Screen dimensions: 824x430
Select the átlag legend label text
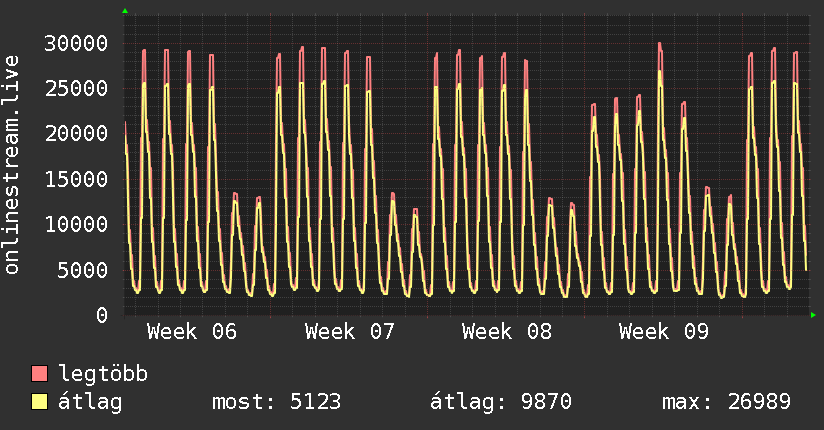[90, 403]
